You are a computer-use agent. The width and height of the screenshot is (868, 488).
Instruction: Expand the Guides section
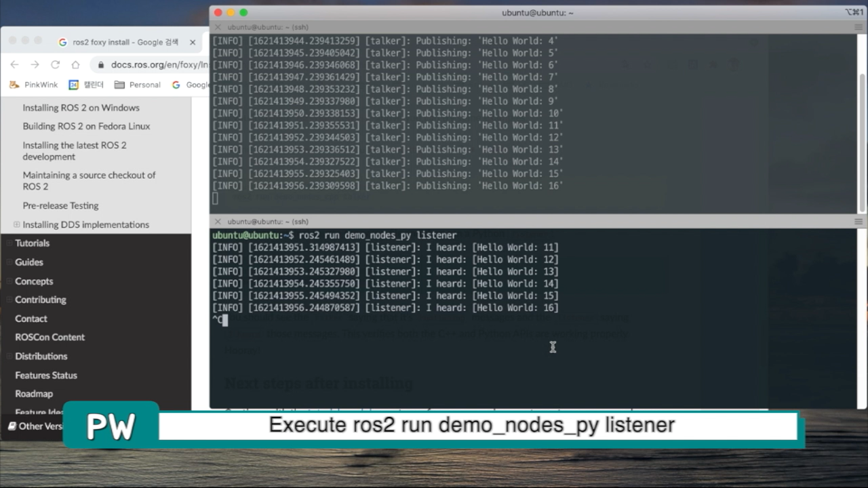9,262
